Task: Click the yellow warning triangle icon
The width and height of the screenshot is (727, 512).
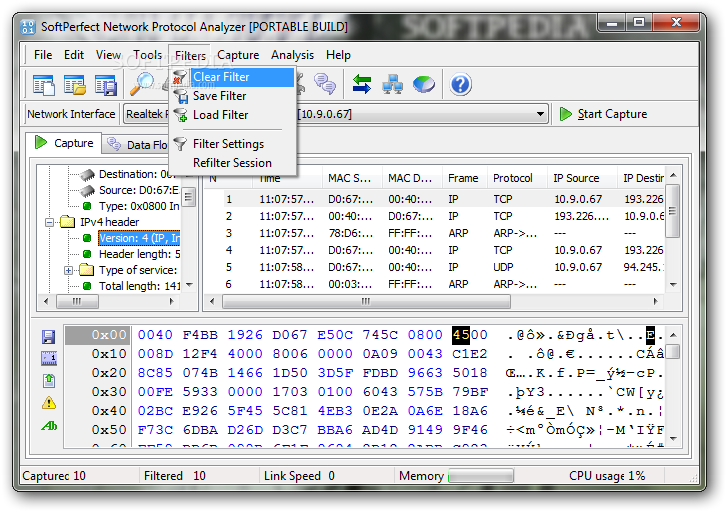Action: (x=49, y=403)
